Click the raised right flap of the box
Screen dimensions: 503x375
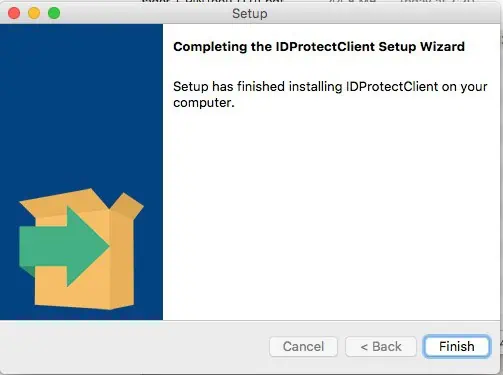point(128,205)
